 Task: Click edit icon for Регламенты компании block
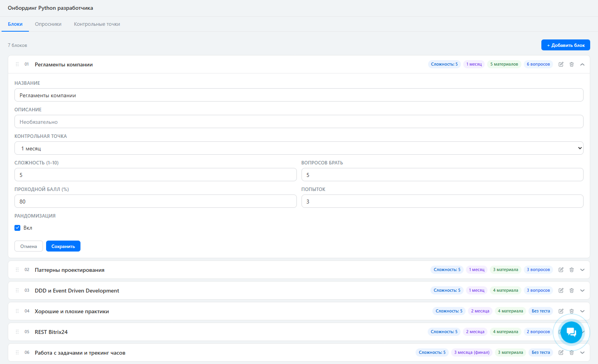(561, 64)
